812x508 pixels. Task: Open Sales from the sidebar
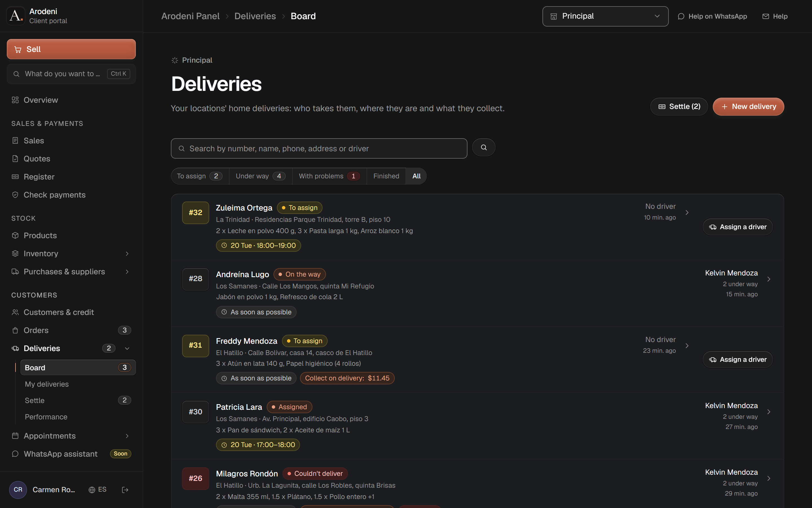coord(71,141)
